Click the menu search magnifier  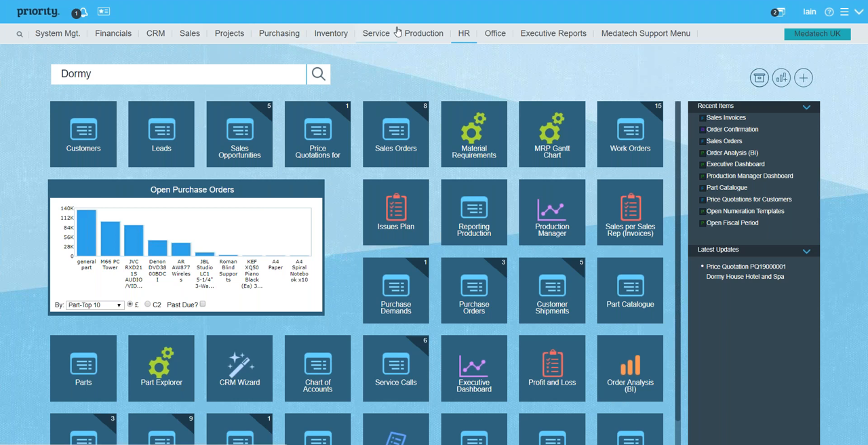point(20,34)
